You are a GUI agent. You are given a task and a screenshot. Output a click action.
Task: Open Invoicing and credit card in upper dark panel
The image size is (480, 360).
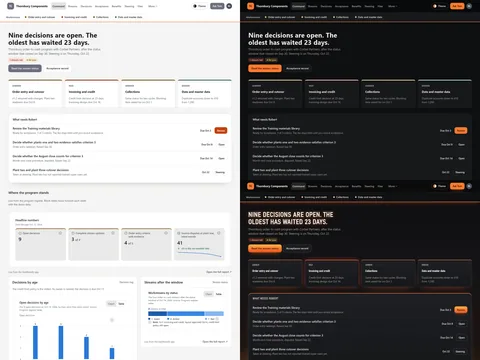[x=332, y=93]
